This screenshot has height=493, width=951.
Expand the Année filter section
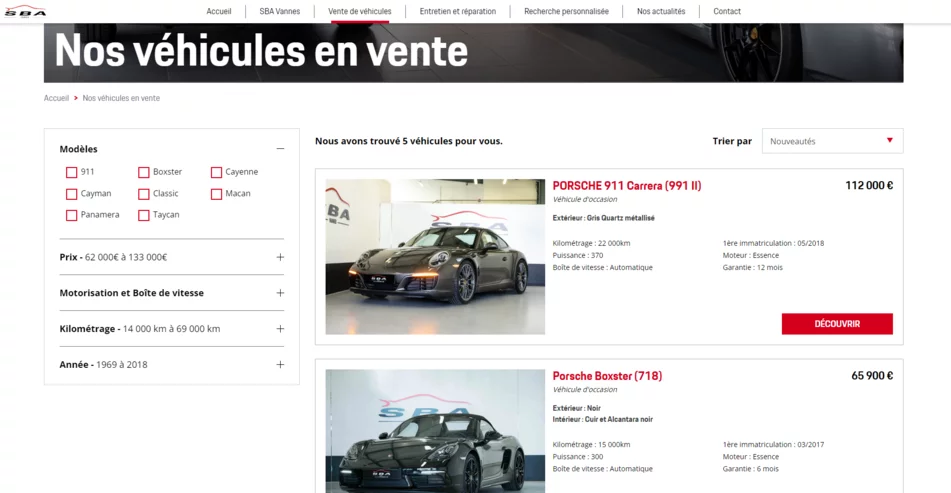(280, 365)
